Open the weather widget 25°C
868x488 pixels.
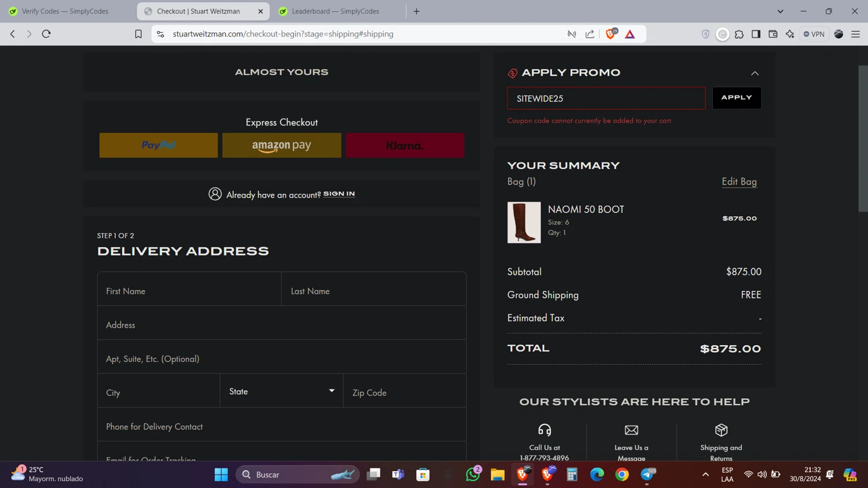point(47,474)
